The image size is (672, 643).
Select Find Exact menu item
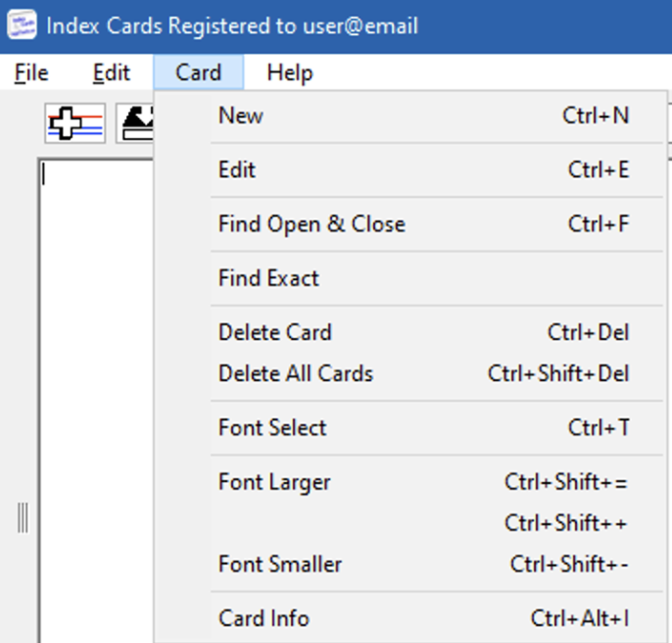(410, 278)
